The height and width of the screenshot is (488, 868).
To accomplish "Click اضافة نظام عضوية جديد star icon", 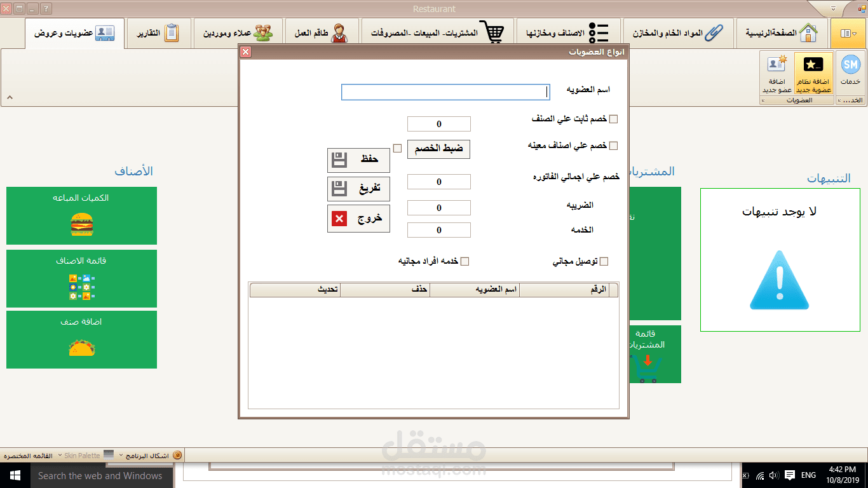I will click(813, 64).
